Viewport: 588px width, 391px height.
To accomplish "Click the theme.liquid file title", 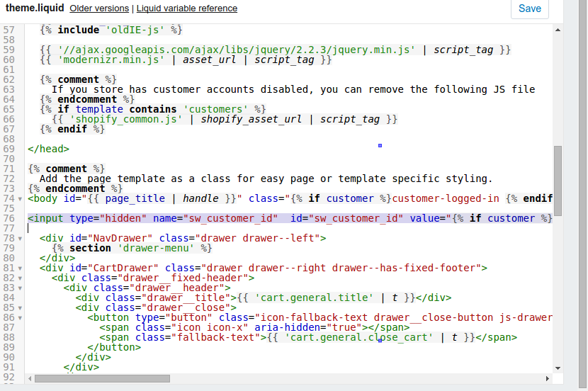I will click(x=35, y=8).
